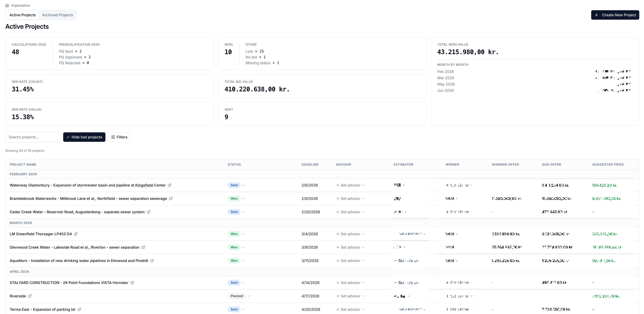Open Set advisor dropdown for LM Greenfield

pos(350,234)
